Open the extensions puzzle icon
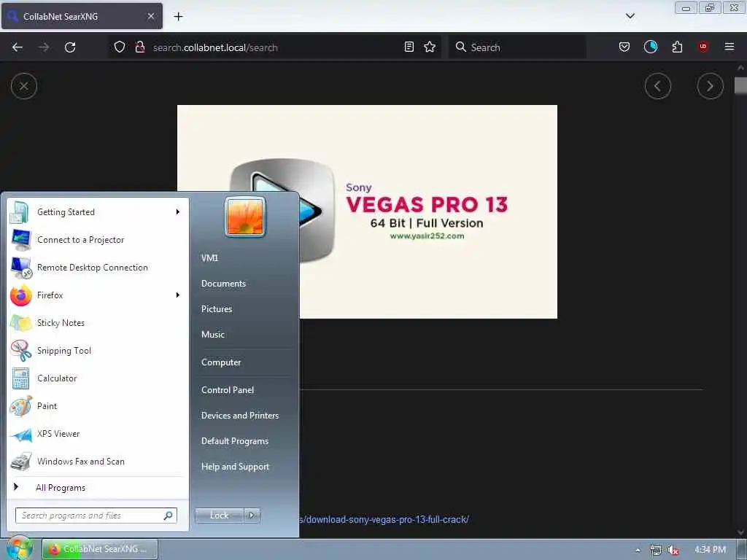The height and width of the screenshot is (560, 747). pos(677,47)
